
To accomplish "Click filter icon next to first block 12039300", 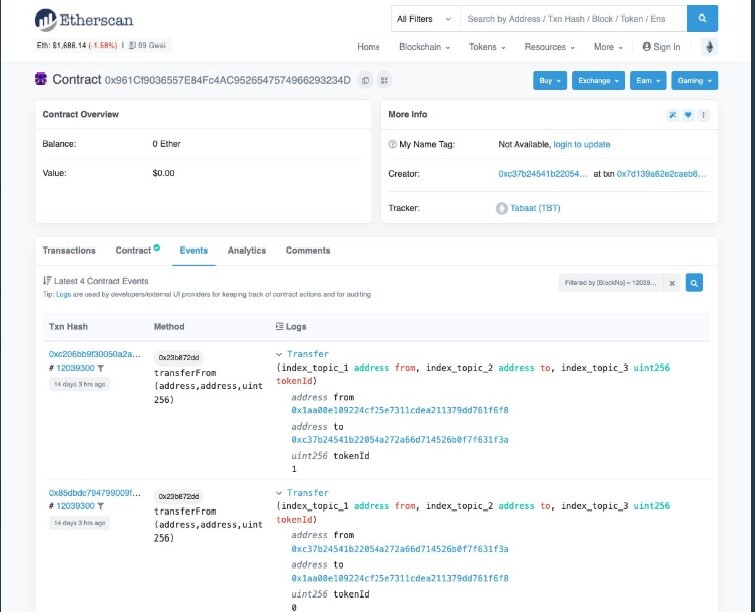I will click(x=101, y=368).
